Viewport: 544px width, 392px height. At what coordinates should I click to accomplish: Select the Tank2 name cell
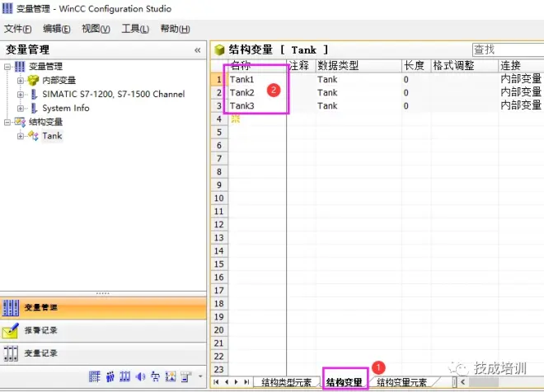click(257, 92)
